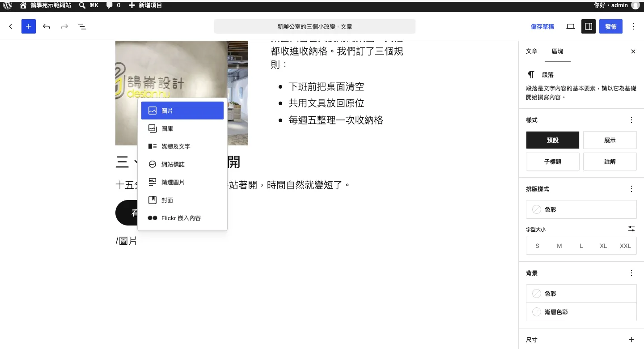Viewport: 644px width, 349px height.
Task: Open the 排版樣式 section options menu
Action: 631,189
